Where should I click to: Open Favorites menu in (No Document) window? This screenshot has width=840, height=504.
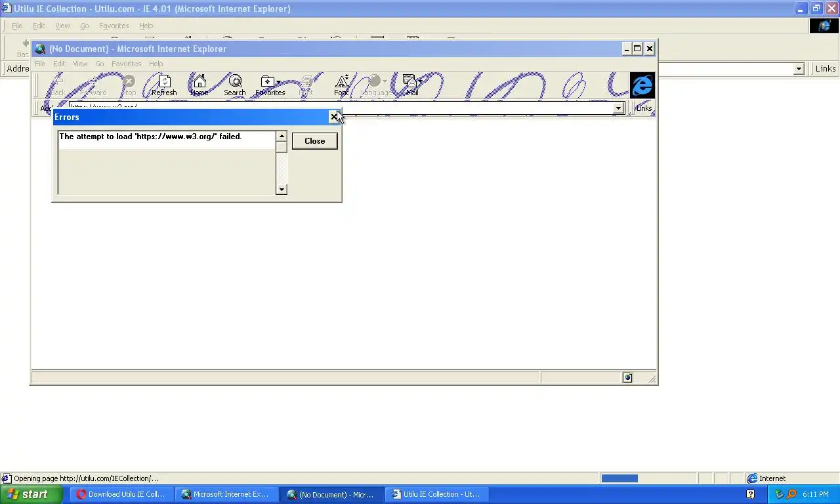pos(127,64)
